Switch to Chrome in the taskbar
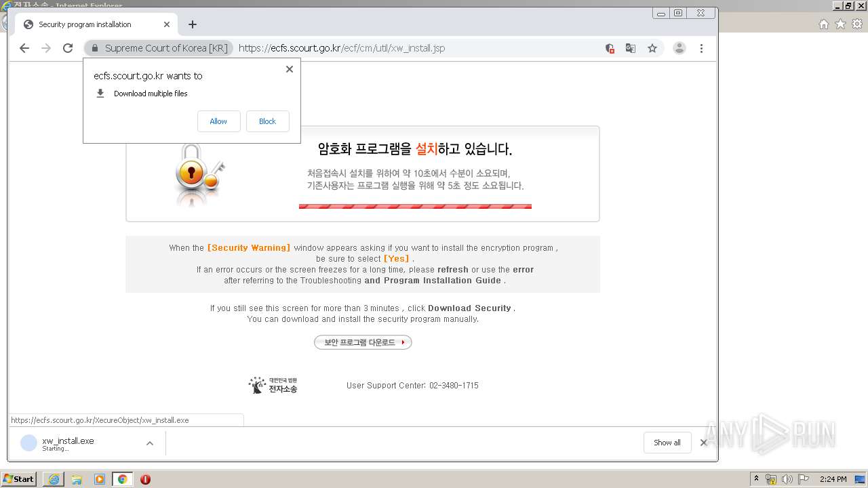Image resolution: width=868 pixels, height=488 pixels. click(x=122, y=479)
